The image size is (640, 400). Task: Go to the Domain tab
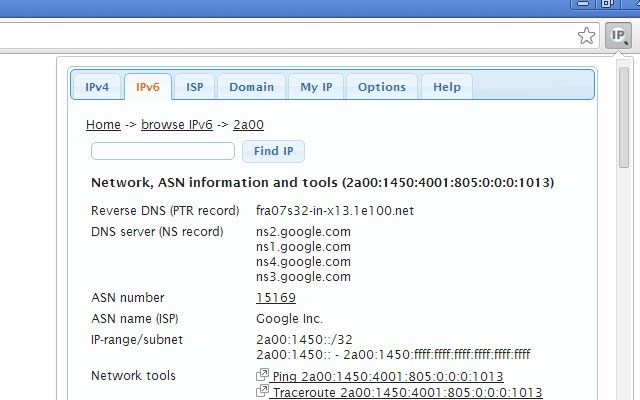click(251, 87)
